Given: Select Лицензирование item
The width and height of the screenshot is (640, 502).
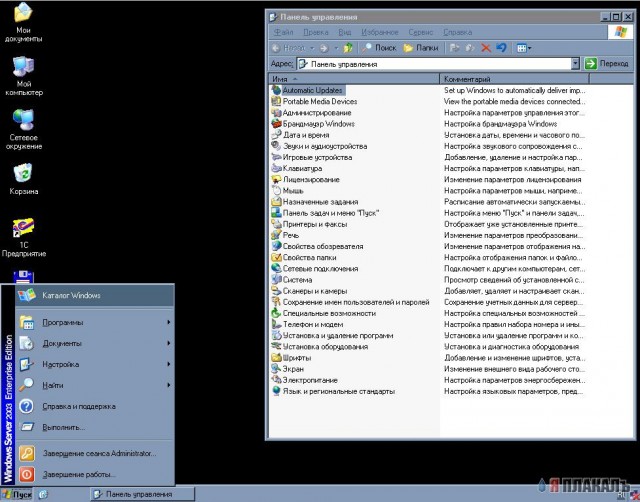Looking at the screenshot, I should 305,180.
